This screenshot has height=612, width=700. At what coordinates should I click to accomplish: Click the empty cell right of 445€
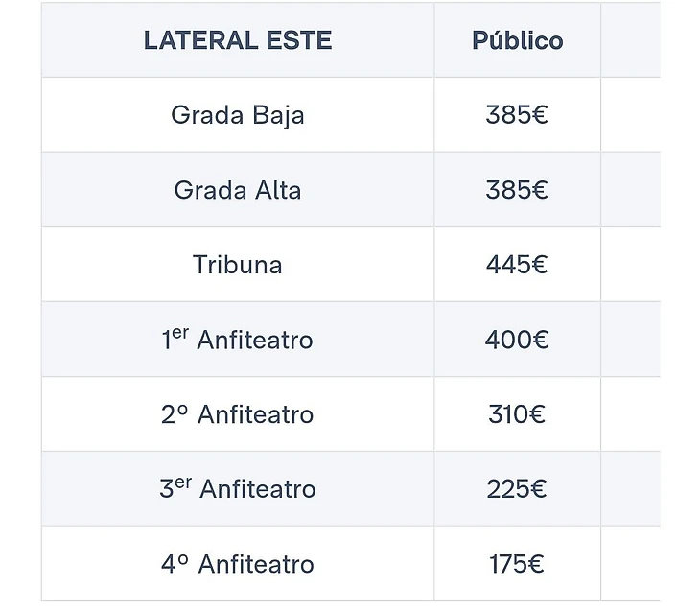click(x=631, y=265)
